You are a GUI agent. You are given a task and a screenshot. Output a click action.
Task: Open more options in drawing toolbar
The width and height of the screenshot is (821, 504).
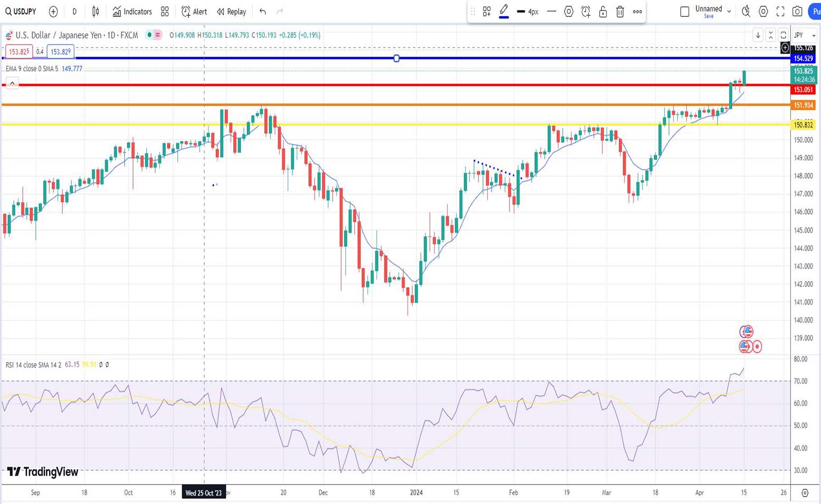coord(637,12)
